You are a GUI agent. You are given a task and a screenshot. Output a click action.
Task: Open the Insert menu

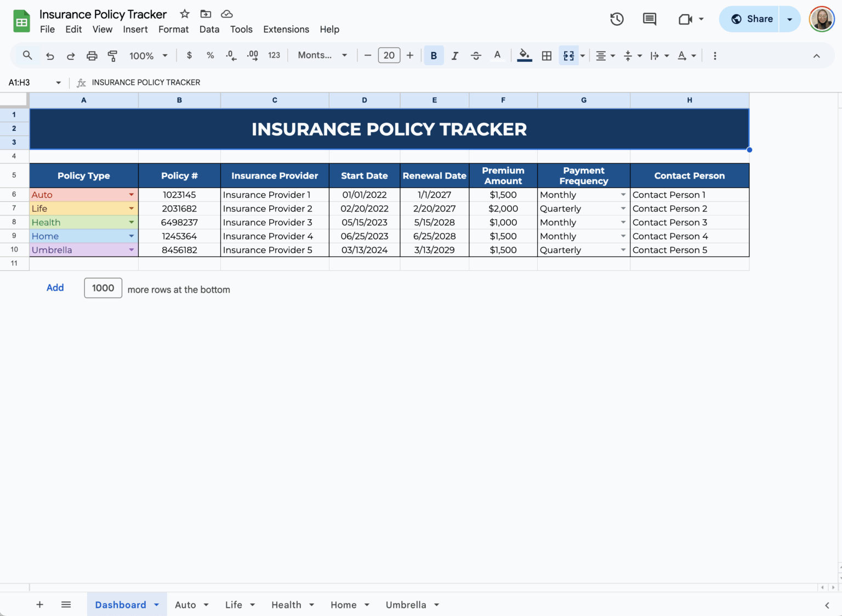(x=135, y=29)
